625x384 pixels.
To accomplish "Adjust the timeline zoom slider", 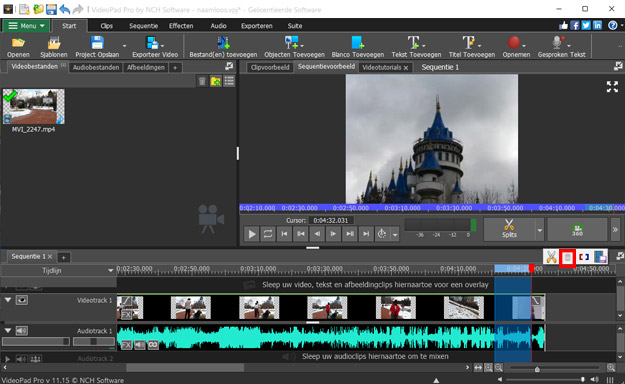I will [x=554, y=368].
